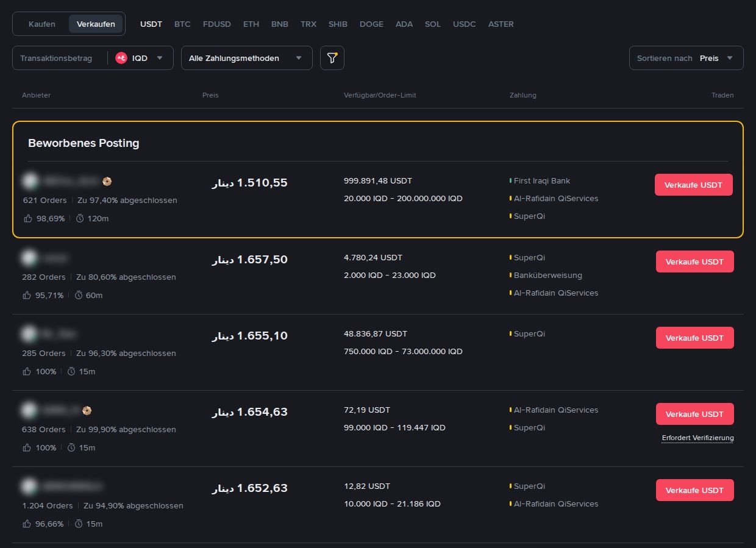Select the ETH coin tab

pyautogui.click(x=251, y=24)
